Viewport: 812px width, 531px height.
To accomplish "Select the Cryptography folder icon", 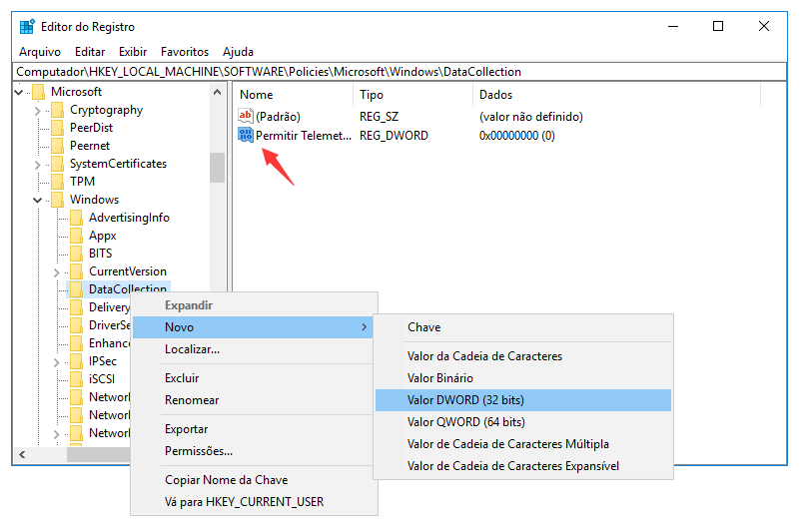I will pos(58,110).
